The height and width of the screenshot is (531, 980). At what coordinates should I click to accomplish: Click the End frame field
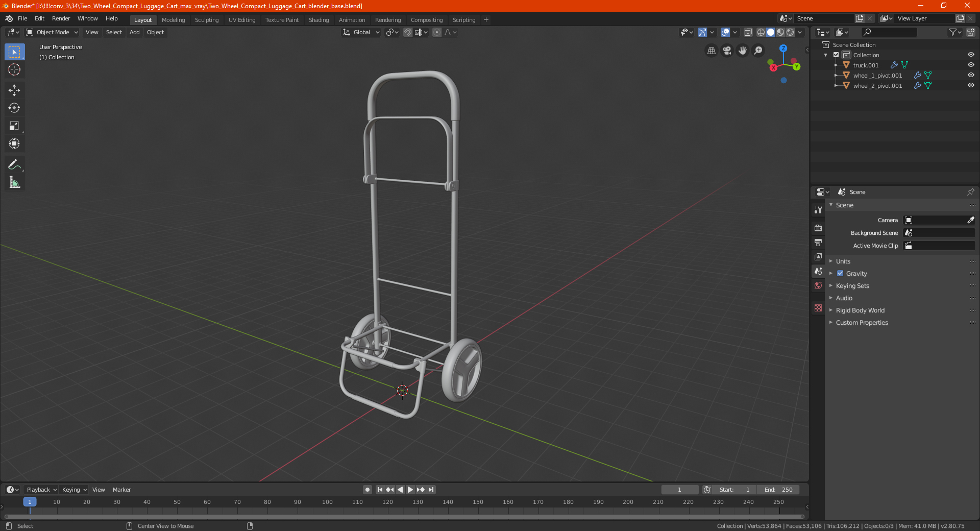778,490
